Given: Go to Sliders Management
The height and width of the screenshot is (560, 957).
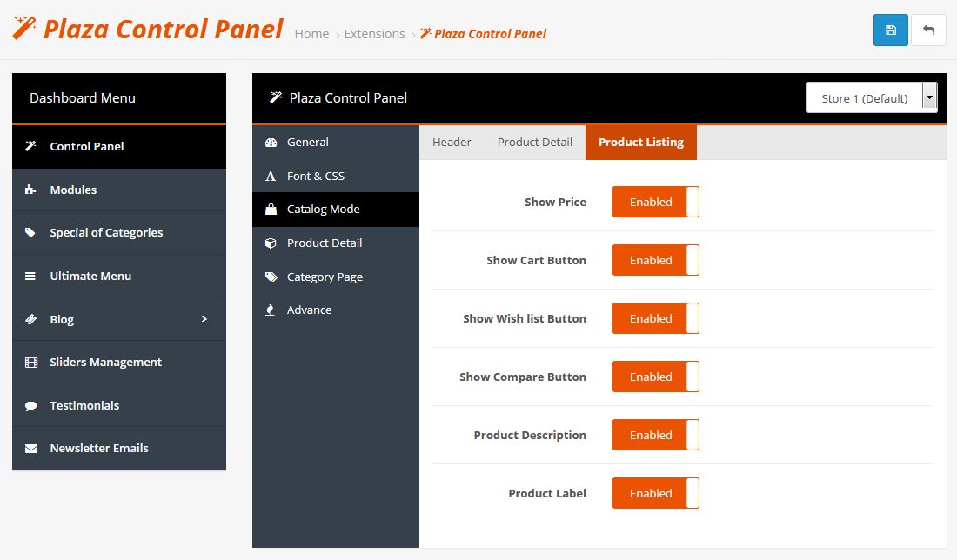Looking at the screenshot, I should (x=119, y=362).
